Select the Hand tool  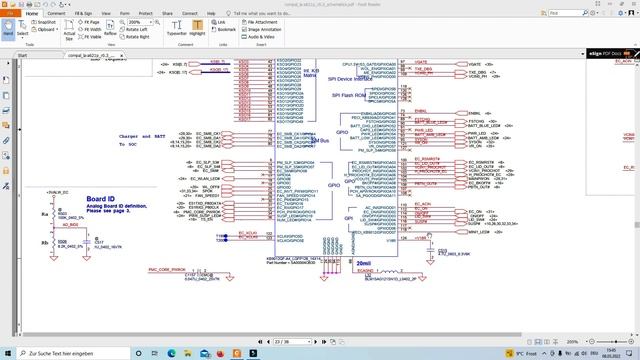[8, 29]
